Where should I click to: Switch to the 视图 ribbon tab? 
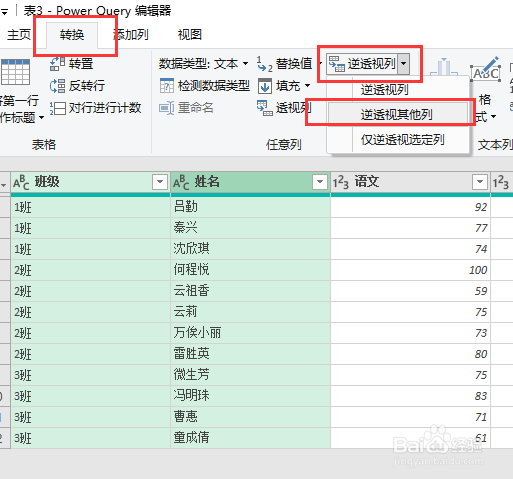click(x=190, y=35)
